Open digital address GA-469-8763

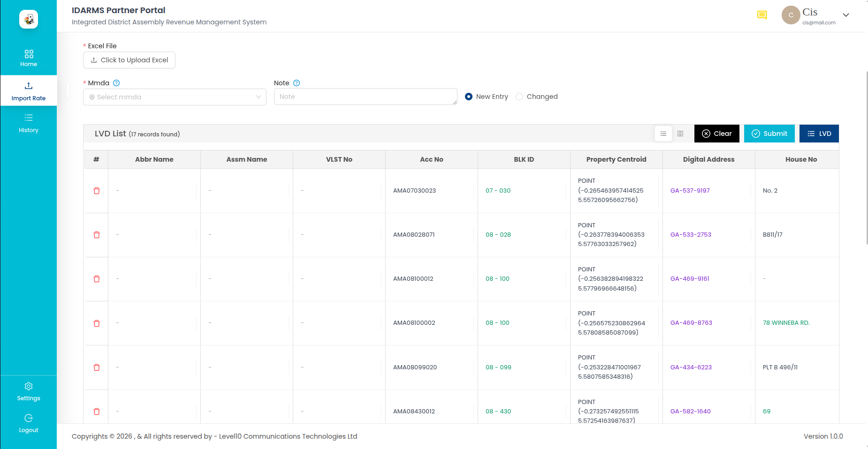pos(691,323)
